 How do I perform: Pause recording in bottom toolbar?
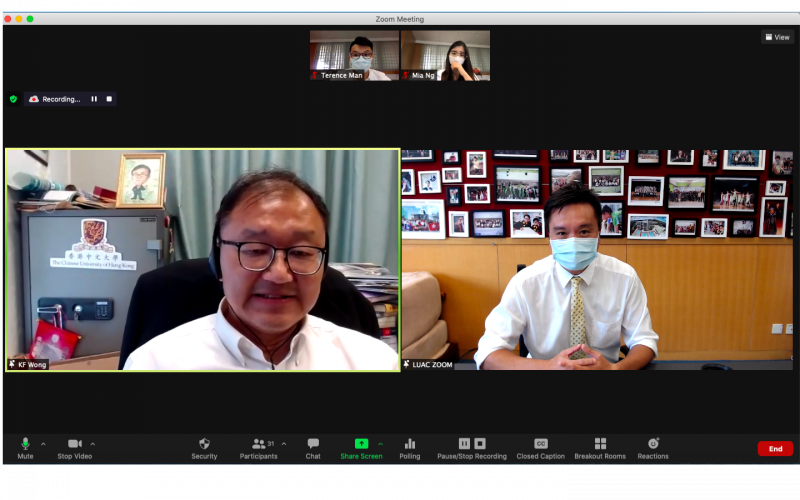[464, 443]
